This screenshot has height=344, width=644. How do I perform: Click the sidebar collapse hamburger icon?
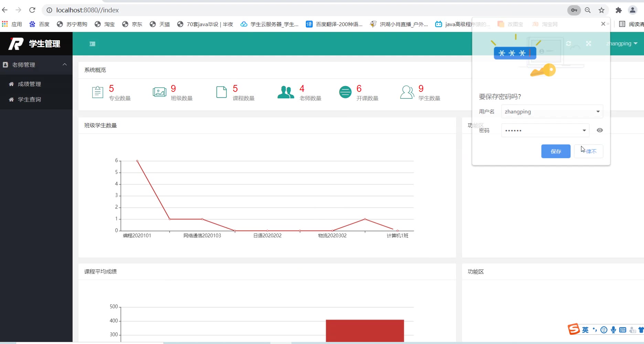[92, 44]
